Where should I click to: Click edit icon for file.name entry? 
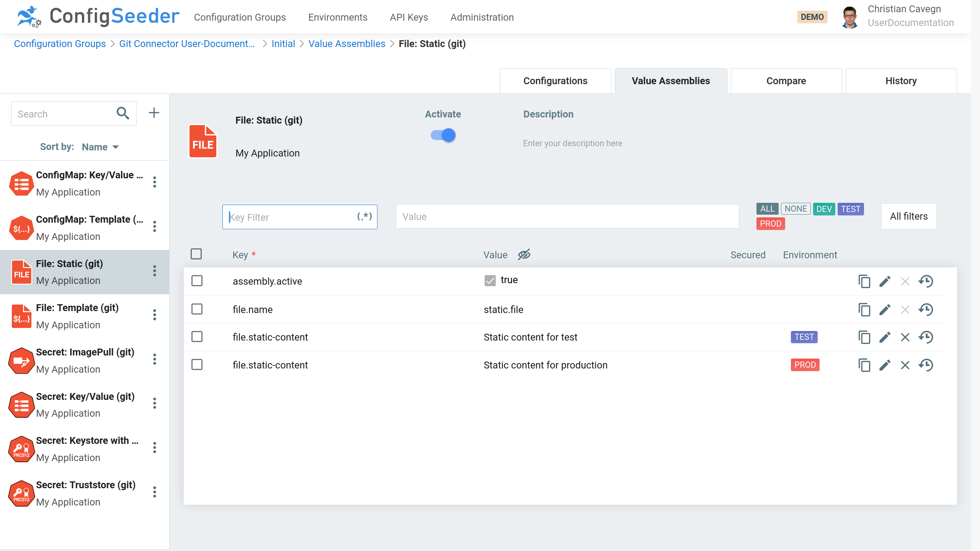click(x=884, y=310)
